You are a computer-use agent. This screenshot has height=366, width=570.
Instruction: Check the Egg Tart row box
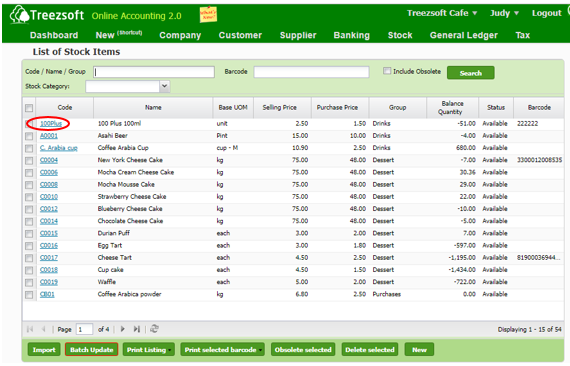point(29,246)
